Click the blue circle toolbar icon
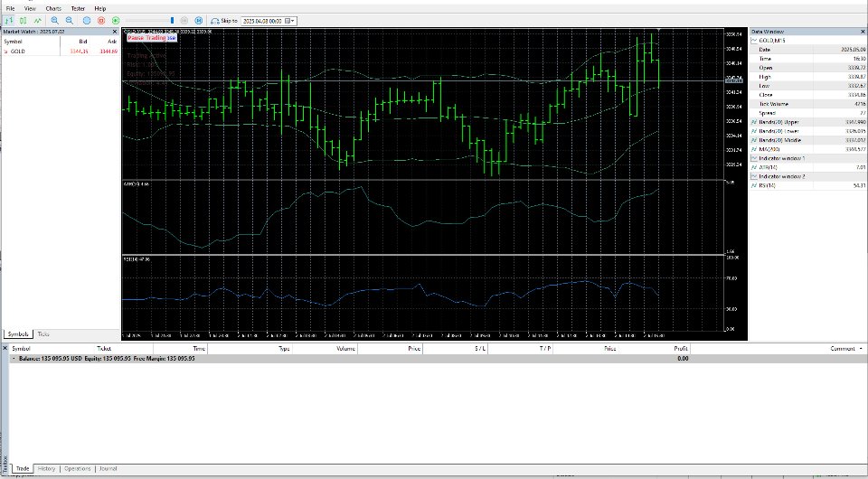The height and width of the screenshot is (479, 868). [87, 21]
